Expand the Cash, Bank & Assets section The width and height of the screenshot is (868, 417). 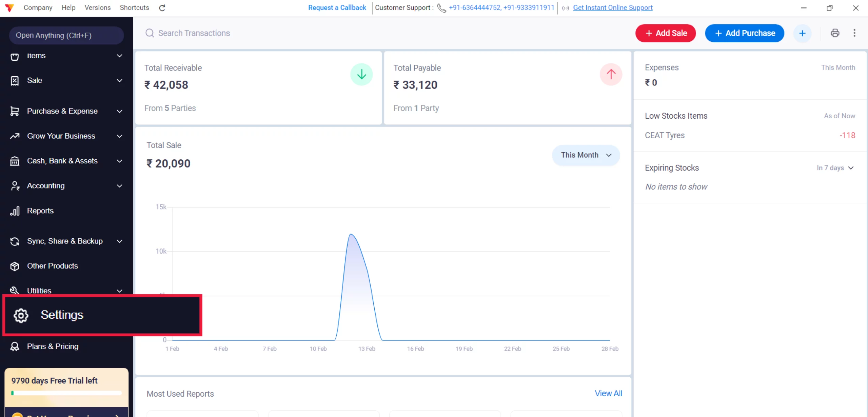coord(119,161)
